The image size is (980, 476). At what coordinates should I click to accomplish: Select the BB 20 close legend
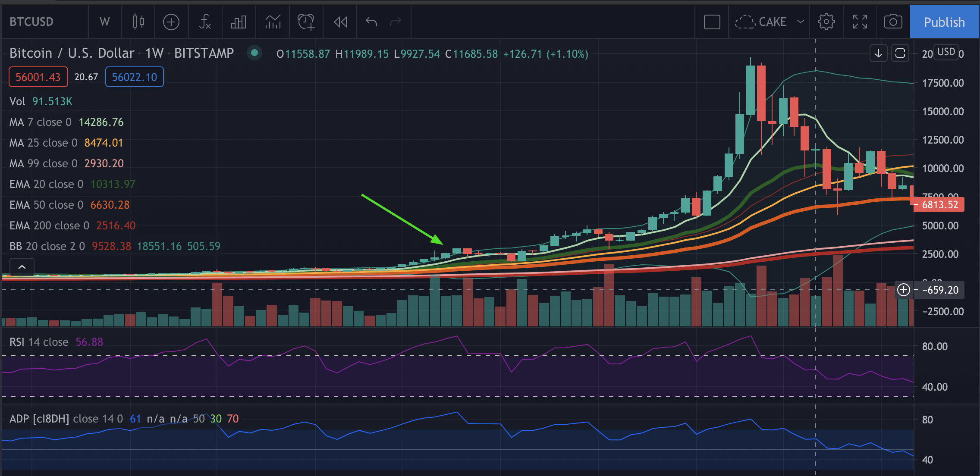[x=115, y=247]
